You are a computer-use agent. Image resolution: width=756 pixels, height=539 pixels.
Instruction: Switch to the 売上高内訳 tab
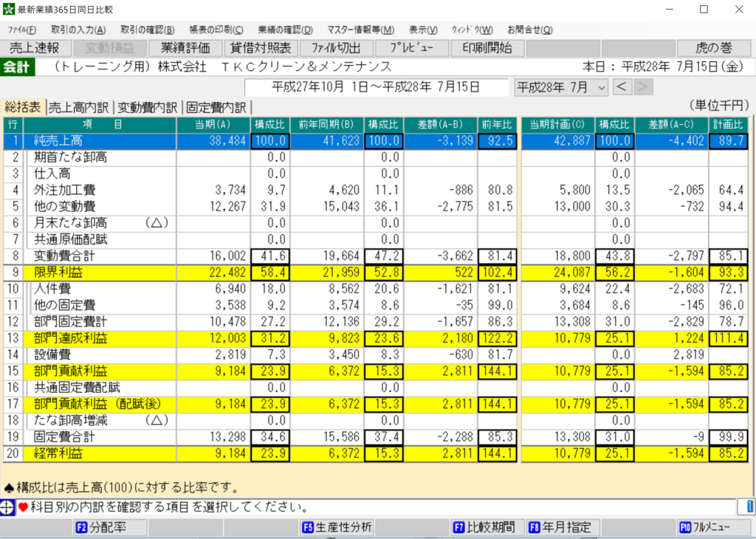(x=79, y=108)
